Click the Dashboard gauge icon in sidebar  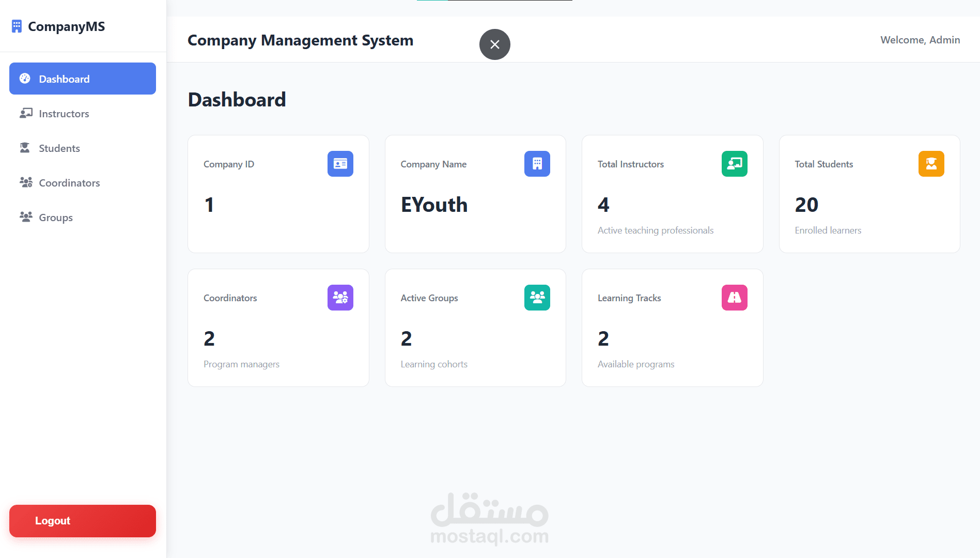tap(25, 79)
